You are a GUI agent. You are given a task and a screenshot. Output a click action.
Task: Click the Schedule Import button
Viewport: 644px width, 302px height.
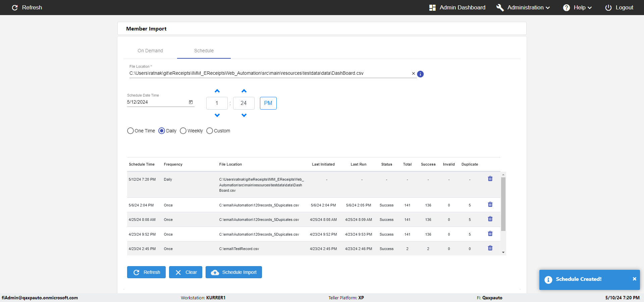pyautogui.click(x=233, y=272)
